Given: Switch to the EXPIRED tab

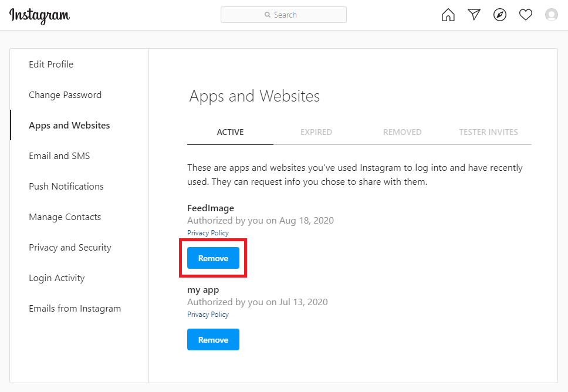Looking at the screenshot, I should [316, 132].
